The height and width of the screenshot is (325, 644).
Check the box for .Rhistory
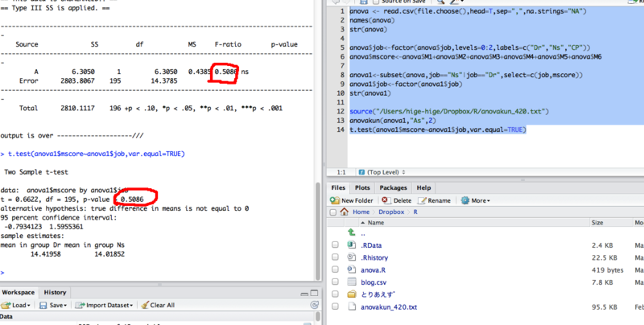(335, 257)
